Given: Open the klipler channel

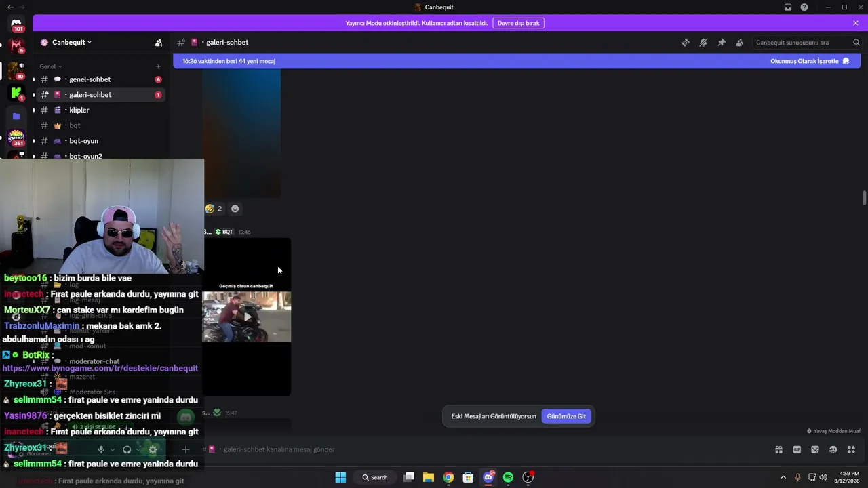Looking at the screenshot, I should pyautogui.click(x=99, y=110).
